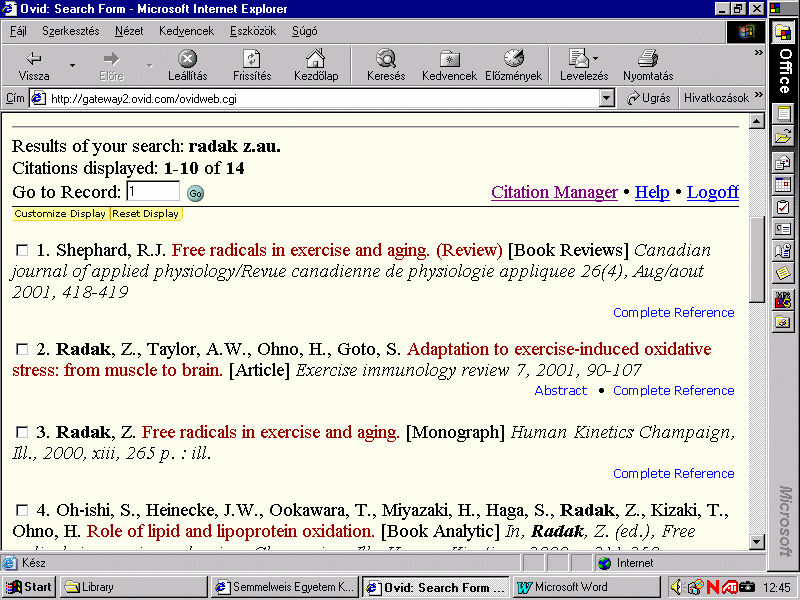Open title 'Role of lipid and lipoprotein oxidation'
Image resolution: width=800 pixels, height=600 pixels.
pyautogui.click(x=231, y=531)
